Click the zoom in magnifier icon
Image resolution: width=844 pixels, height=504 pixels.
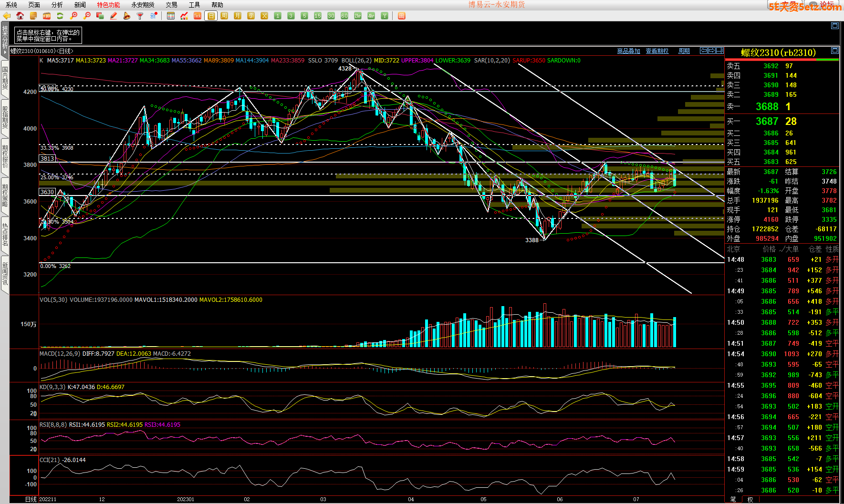pyautogui.click(x=73, y=16)
